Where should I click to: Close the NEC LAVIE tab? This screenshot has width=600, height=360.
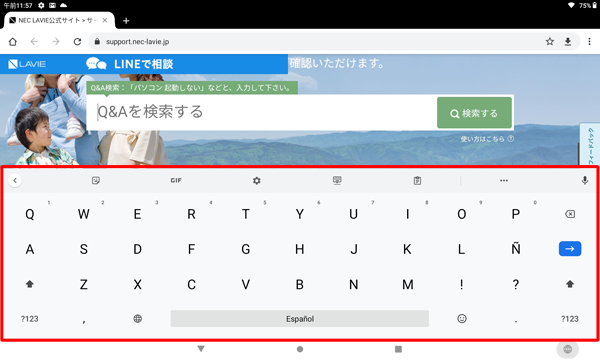[105, 20]
